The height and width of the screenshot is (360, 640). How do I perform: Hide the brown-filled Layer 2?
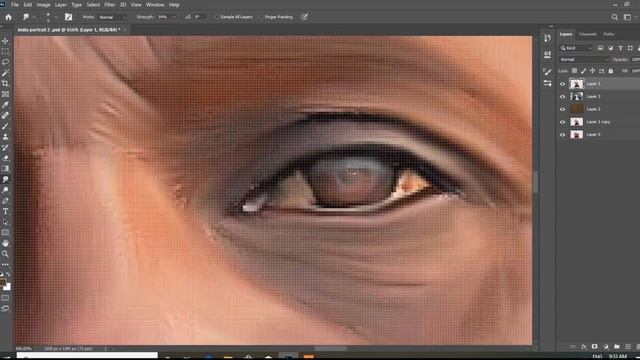(x=562, y=109)
